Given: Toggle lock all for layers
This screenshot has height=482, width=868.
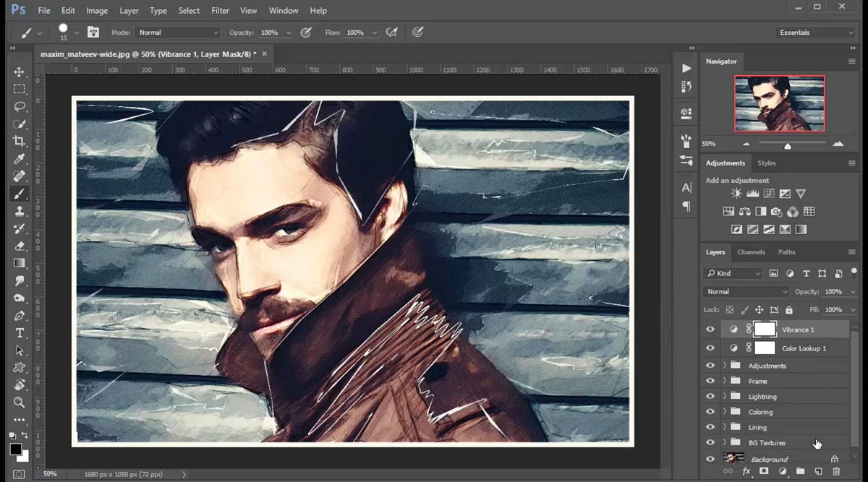Looking at the screenshot, I should point(789,310).
